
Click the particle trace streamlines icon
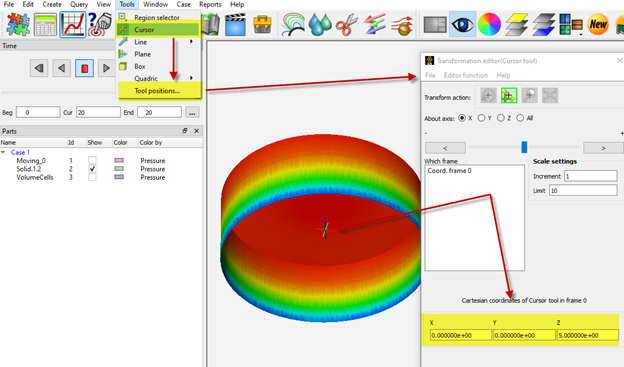click(402, 25)
